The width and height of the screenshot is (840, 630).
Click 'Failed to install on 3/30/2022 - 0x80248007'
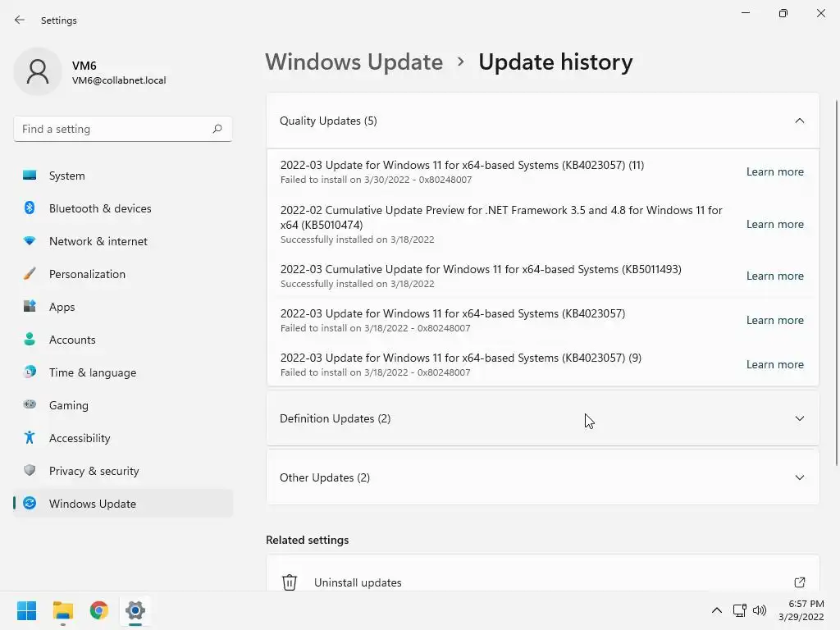pyautogui.click(x=376, y=180)
